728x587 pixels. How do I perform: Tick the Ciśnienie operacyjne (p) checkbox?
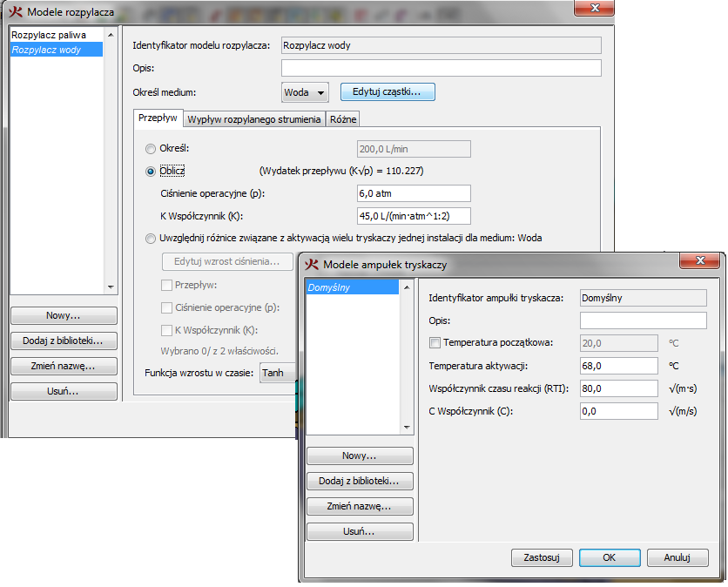(x=166, y=307)
